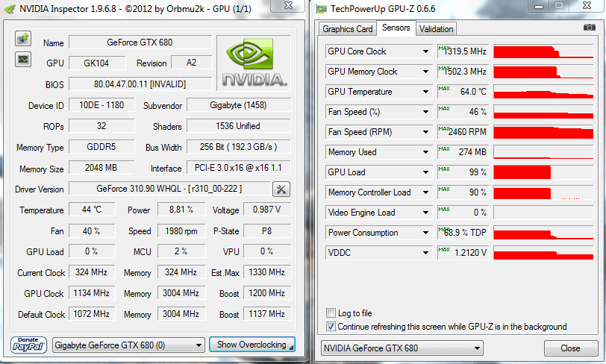Click the Gigabyte (1458) Subvendor value
The width and height of the screenshot is (606, 364).
click(x=239, y=105)
